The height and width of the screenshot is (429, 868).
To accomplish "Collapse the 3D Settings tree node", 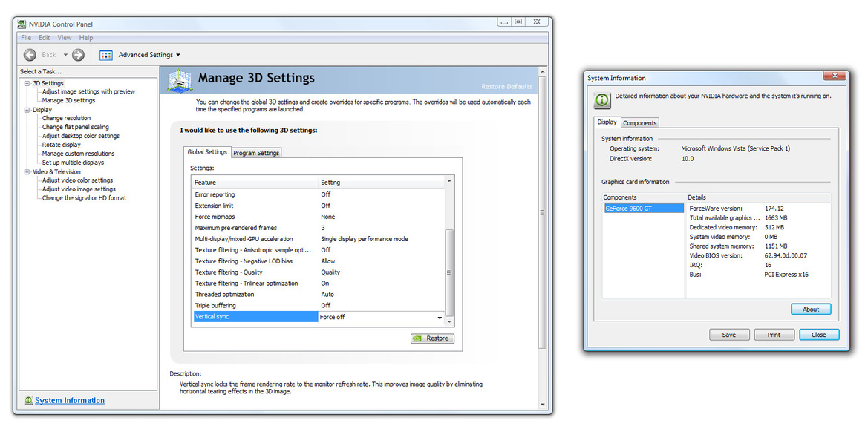I will 27,83.
